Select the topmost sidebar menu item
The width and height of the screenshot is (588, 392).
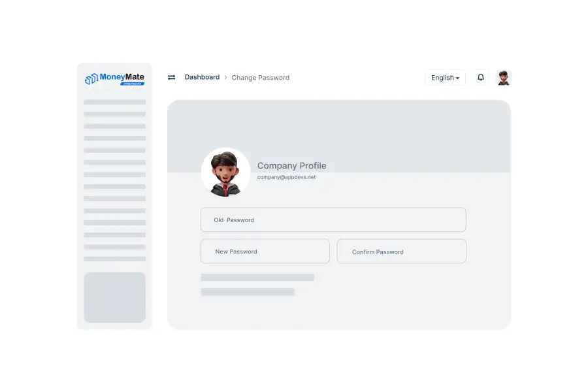pyautogui.click(x=114, y=103)
